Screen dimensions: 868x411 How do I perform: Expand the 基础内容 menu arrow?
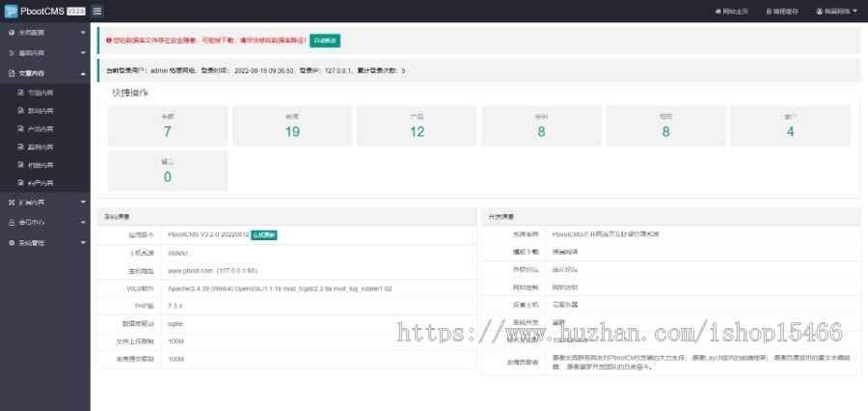click(83, 53)
